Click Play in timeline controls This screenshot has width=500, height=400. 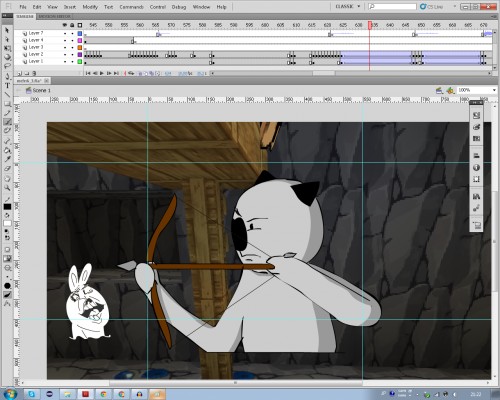pyautogui.click(x=102, y=73)
